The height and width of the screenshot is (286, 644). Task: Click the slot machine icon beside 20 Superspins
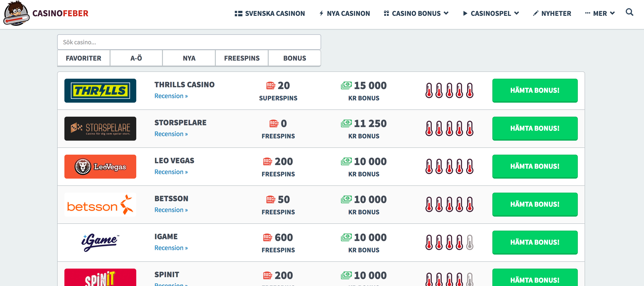(x=270, y=86)
